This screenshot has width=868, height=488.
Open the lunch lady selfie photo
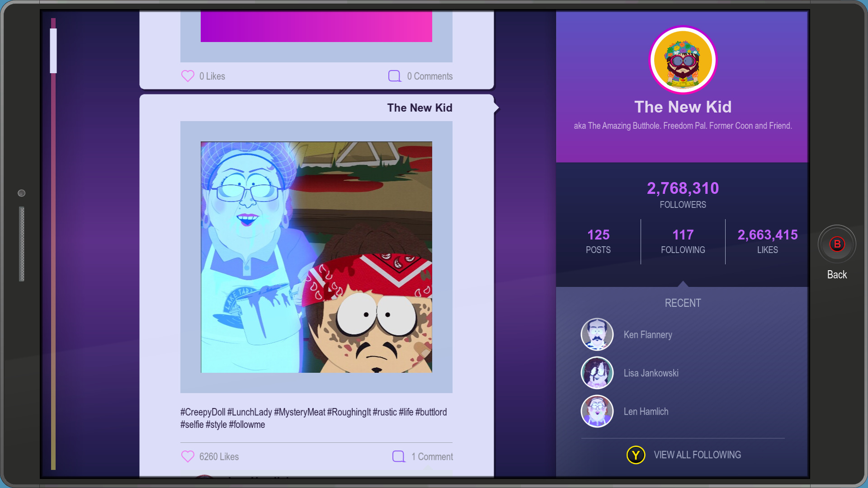(316, 257)
